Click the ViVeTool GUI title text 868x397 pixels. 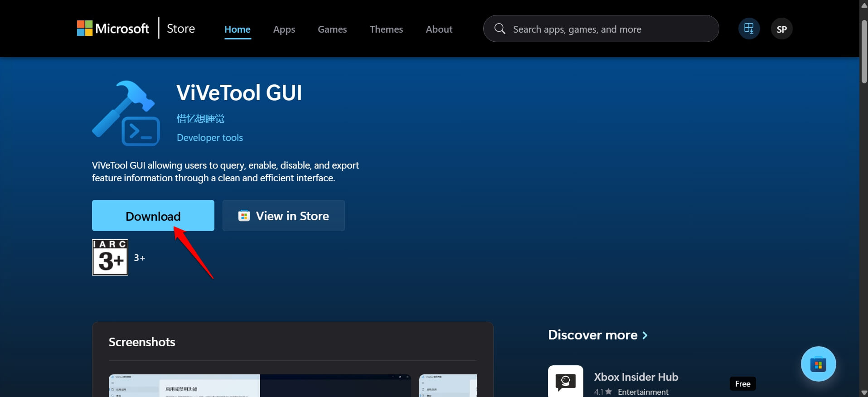(x=239, y=93)
